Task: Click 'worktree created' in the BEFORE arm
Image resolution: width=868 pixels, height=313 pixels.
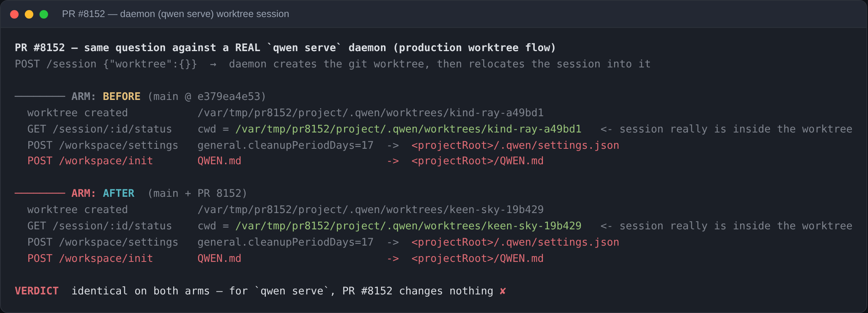Action: pos(77,113)
